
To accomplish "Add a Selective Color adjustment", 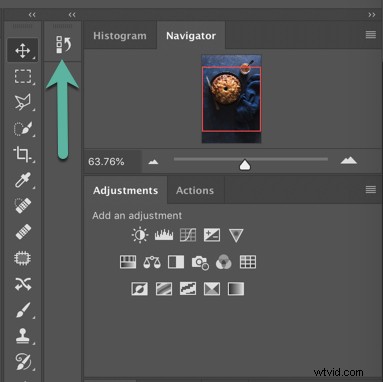I will coord(212,289).
